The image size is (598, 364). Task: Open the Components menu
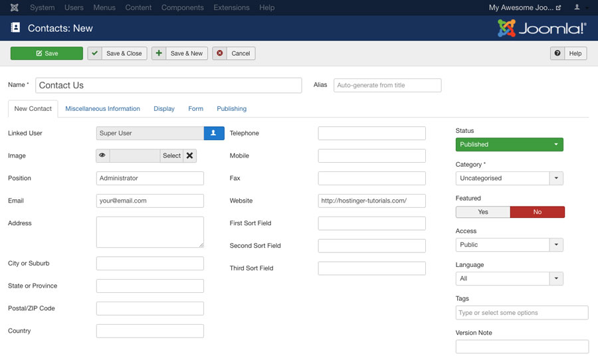(x=182, y=7)
